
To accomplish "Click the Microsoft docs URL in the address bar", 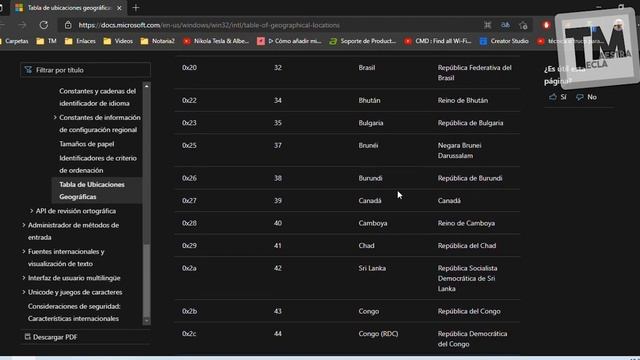I will click(209, 25).
